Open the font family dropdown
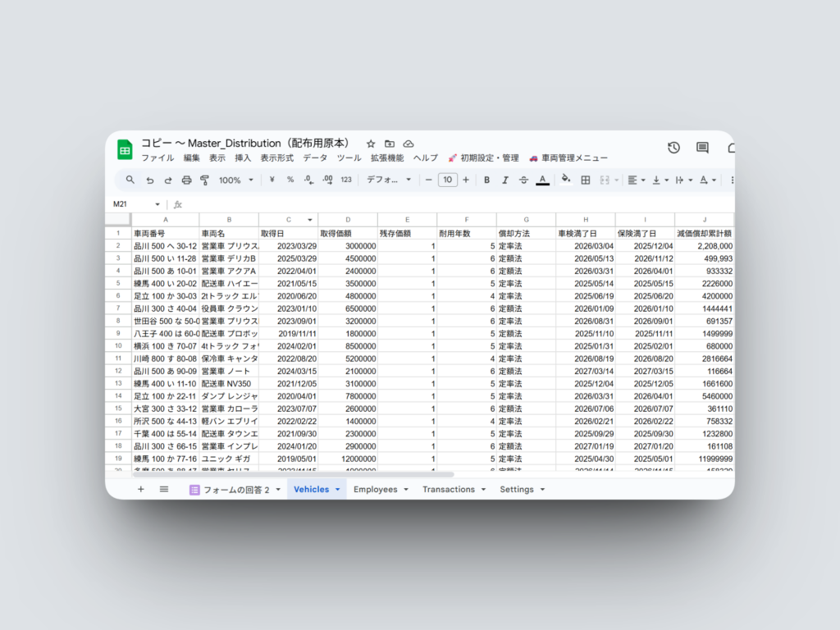Screen dimensions: 840x630 click(389, 180)
